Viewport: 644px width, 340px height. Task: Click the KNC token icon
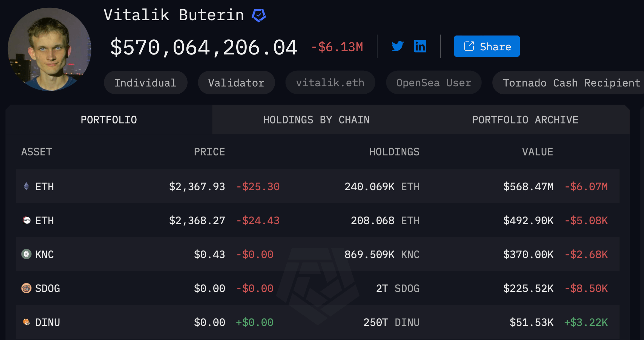pos(26,254)
